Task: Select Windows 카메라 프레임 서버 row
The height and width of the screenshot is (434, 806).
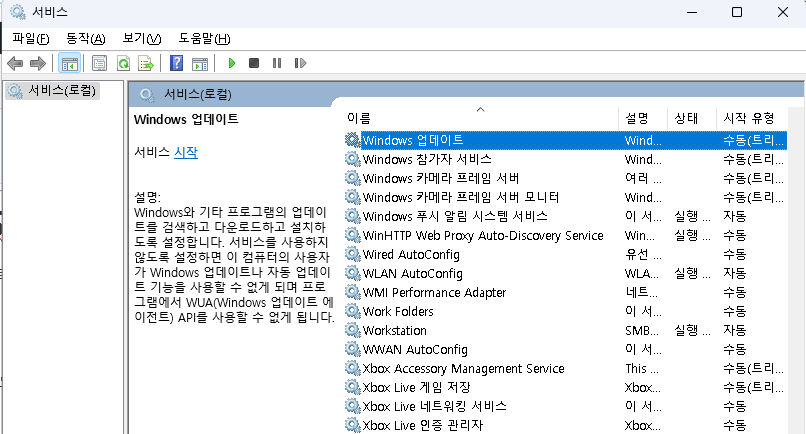Action: pos(565,178)
